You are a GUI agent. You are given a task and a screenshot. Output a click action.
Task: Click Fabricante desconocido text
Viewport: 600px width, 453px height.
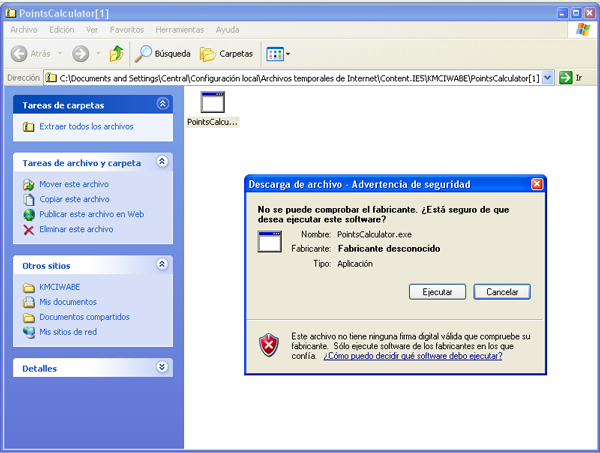coord(389,249)
